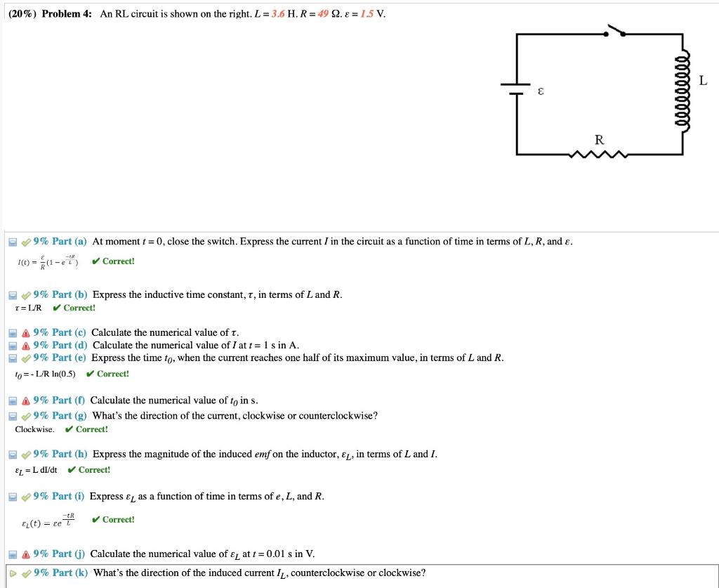Click the warning triangle icon for Part (f)
The image size is (719, 588).
[x=25, y=400]
